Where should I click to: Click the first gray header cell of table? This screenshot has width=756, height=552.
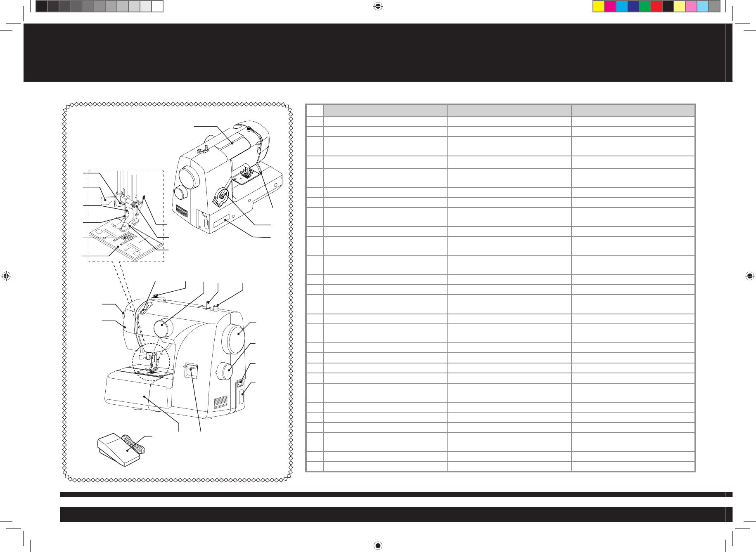tap(385, 111)
